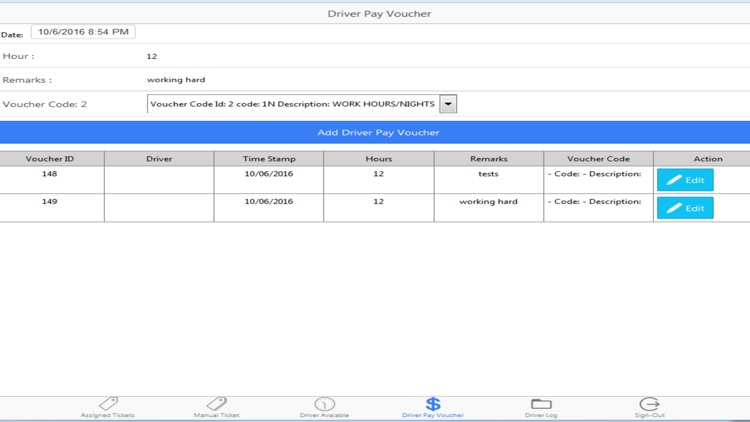
Task: Open the Manual Ticket tag icon
Action: tap(216, 404)
